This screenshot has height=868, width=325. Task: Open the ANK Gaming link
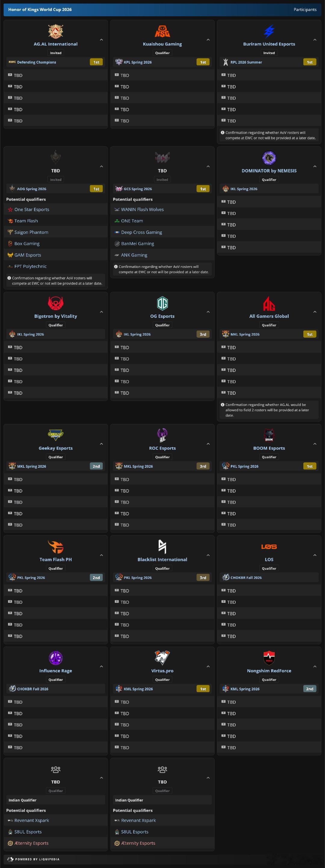pyautogui.click(x=134, y=255)
